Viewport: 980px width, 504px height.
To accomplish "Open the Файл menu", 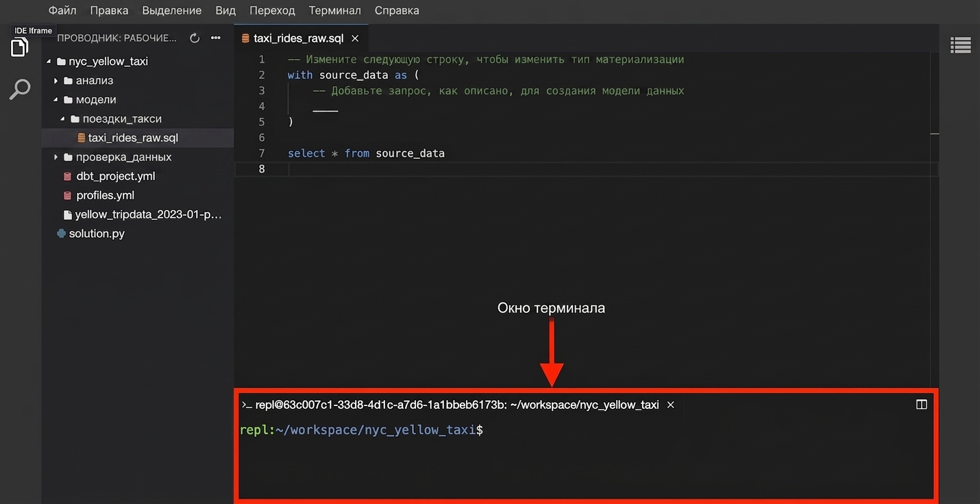I will (x=62, y=10).
